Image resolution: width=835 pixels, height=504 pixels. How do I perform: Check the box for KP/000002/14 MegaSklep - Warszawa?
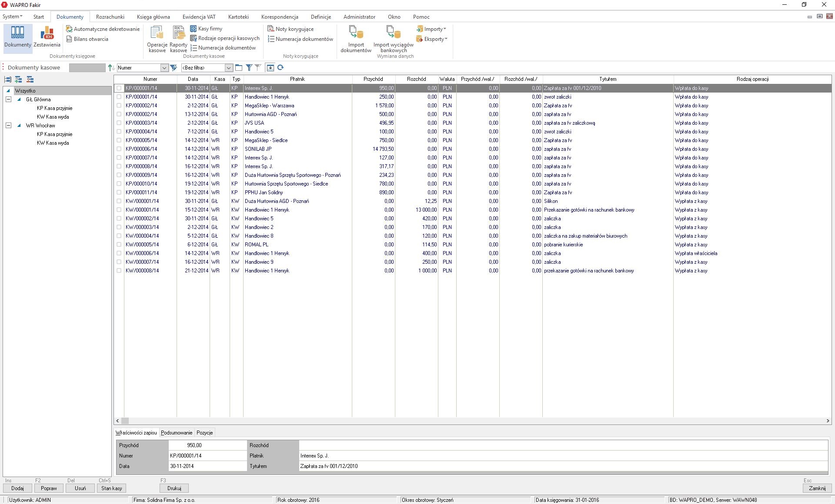[119, 106]
